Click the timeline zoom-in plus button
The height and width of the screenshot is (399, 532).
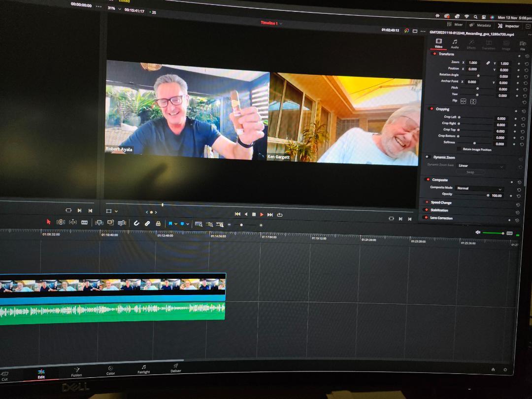pos(261,225)
